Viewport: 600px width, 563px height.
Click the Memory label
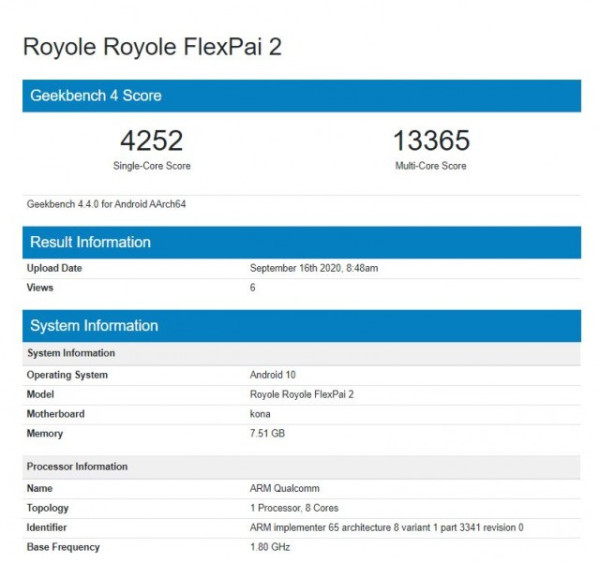[x=45, y=434]
